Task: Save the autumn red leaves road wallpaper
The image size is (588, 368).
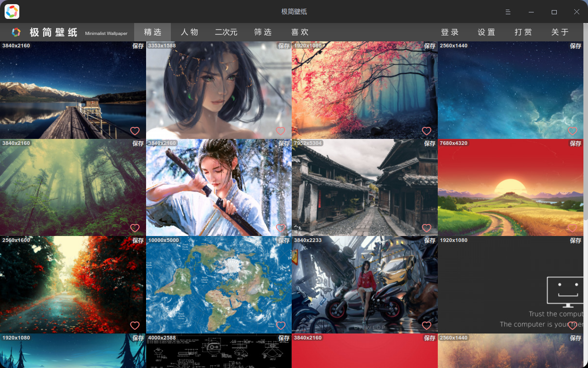Action: coord(138,241)
